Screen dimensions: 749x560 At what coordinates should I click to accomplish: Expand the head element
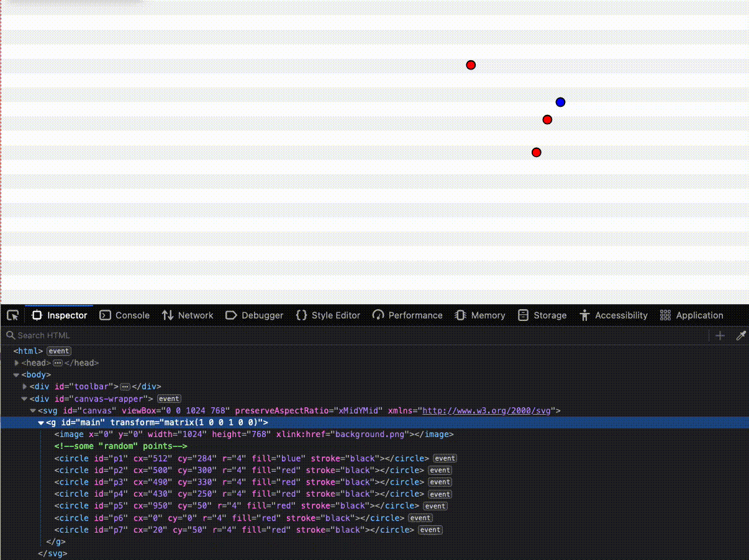click(x=17, y=363)
